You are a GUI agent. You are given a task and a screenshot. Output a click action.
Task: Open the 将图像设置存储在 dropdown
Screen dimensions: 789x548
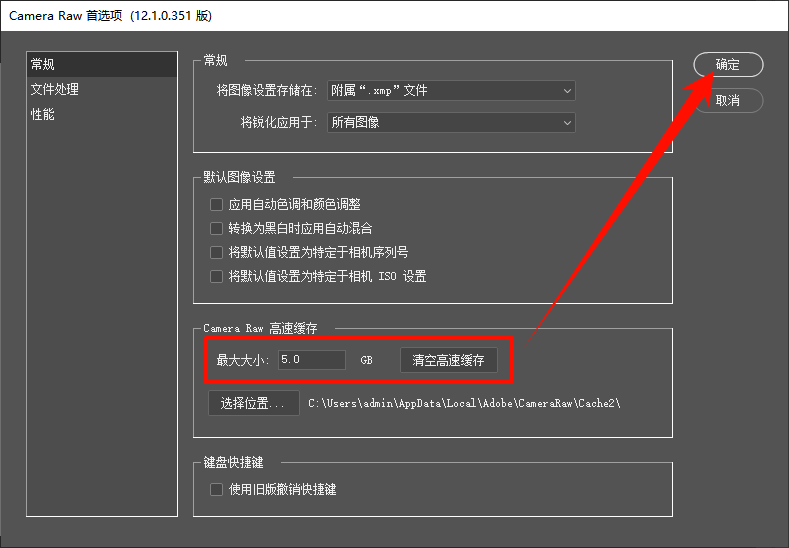coord(451,91)
